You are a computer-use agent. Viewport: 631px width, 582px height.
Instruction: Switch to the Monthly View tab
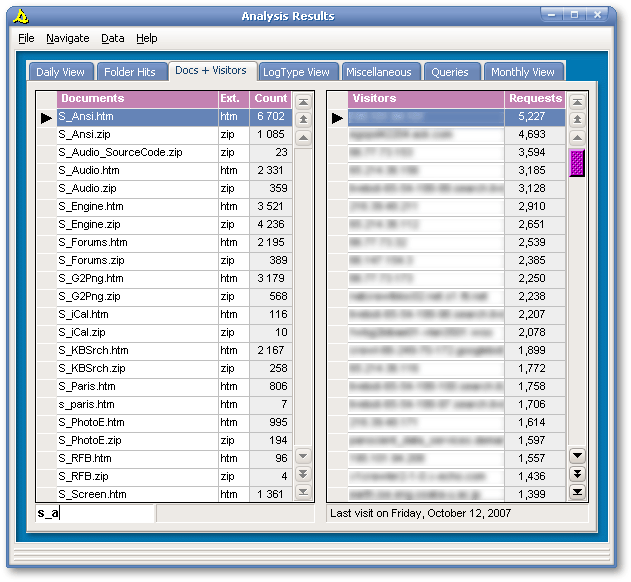pos(522,72)
